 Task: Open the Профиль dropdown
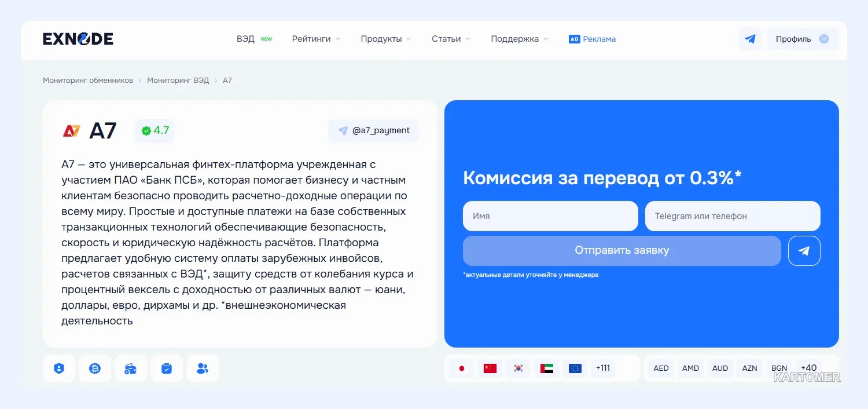click(803, 39)
